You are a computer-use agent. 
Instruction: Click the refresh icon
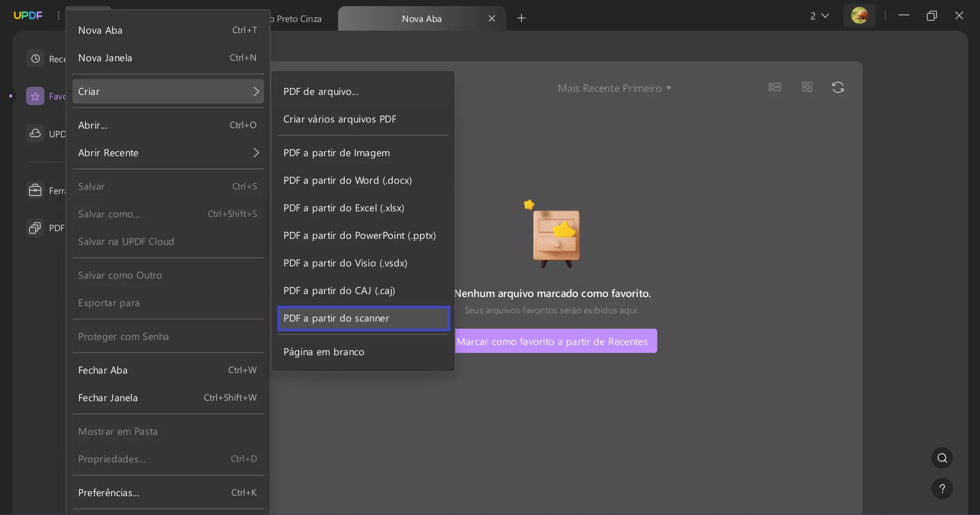[838, 87]
